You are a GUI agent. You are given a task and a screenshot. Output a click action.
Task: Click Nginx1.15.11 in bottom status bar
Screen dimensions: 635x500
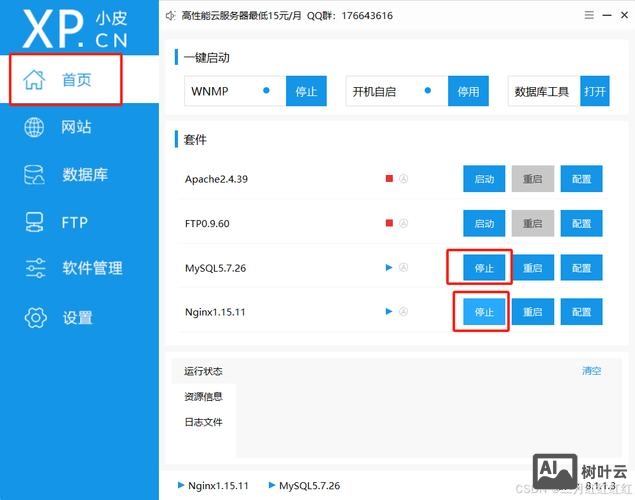tap(213, 485)
